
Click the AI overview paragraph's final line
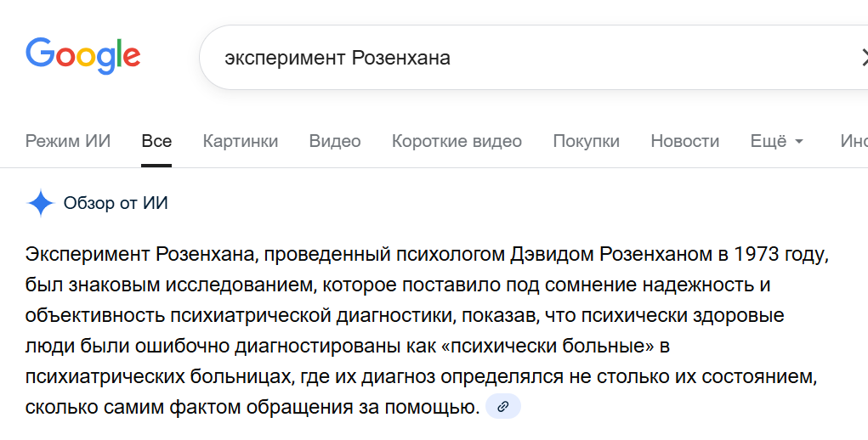252,408
